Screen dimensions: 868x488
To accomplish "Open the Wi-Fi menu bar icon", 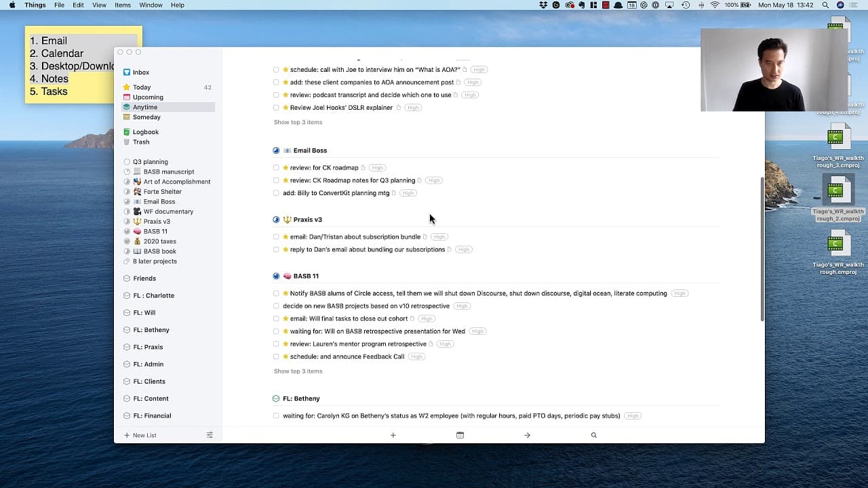I will (x=714, y=5).
